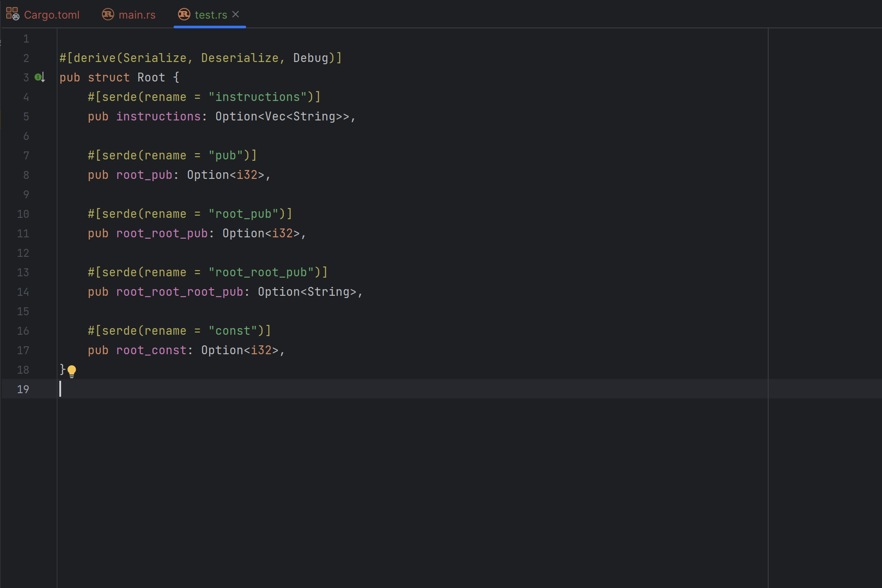Click the Cargo.toml file type icon
Image resolution: width=882 pixels, height=588 pixels.
click(12, 14)
